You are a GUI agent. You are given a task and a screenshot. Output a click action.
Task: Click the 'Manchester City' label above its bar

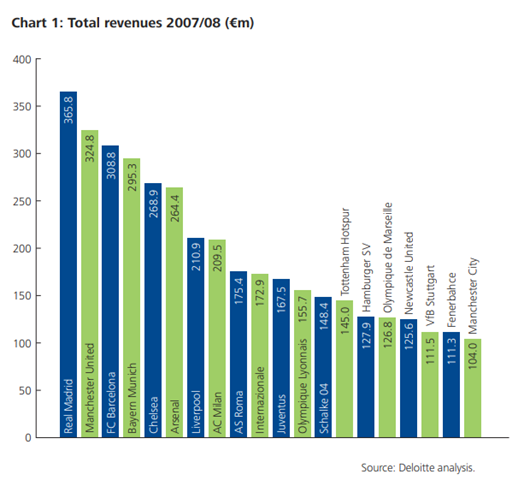pyautogui.click(x=473, y=296)
